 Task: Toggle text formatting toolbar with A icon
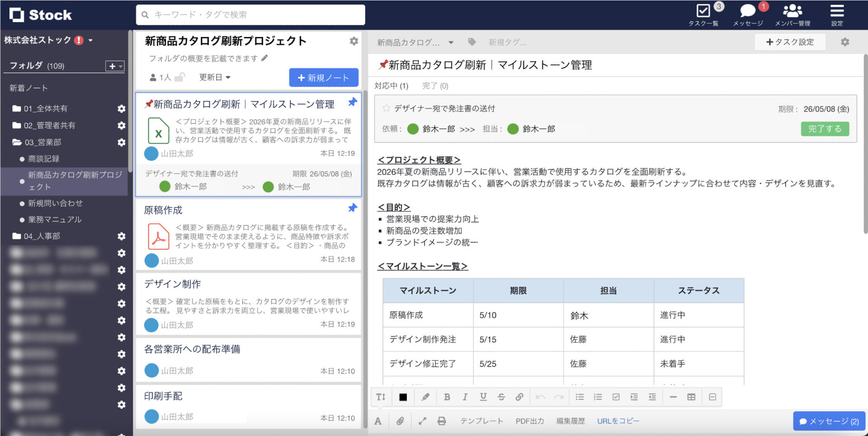point(378,421)
